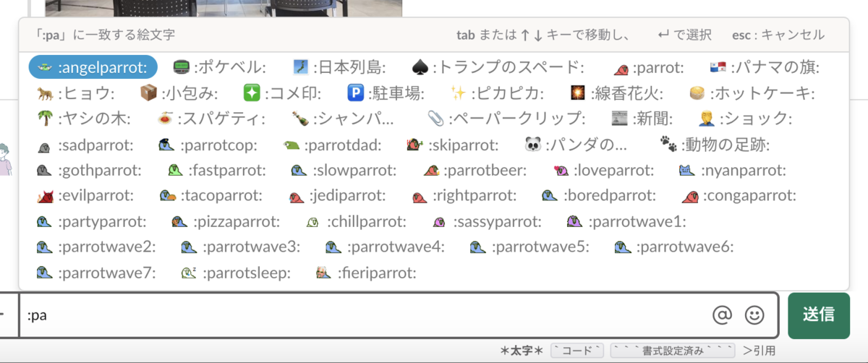The width and height of the screenshot is (868, 363).
Task: Choose the :parrotbeer: emoji
Action: click(x=475, y=170)
